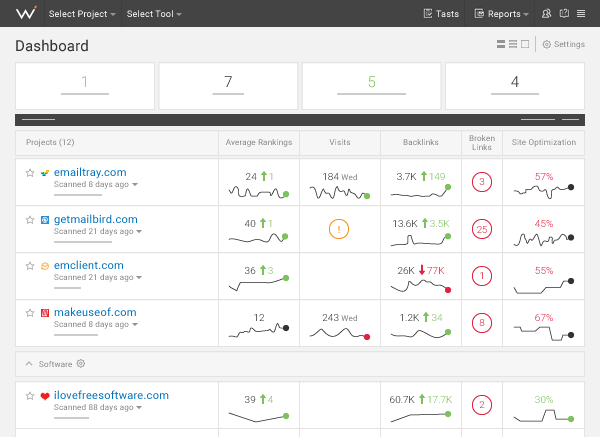The width and height of the screenshot is (600, 437).
Task: Switch to compact list view
Action: pos(513,44)
